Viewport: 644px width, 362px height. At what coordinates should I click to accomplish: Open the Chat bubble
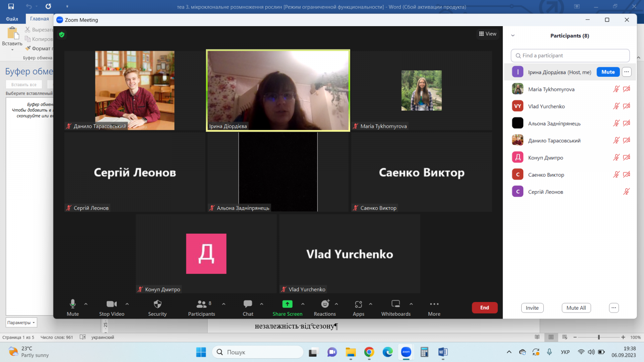click(x=248, y=308)
